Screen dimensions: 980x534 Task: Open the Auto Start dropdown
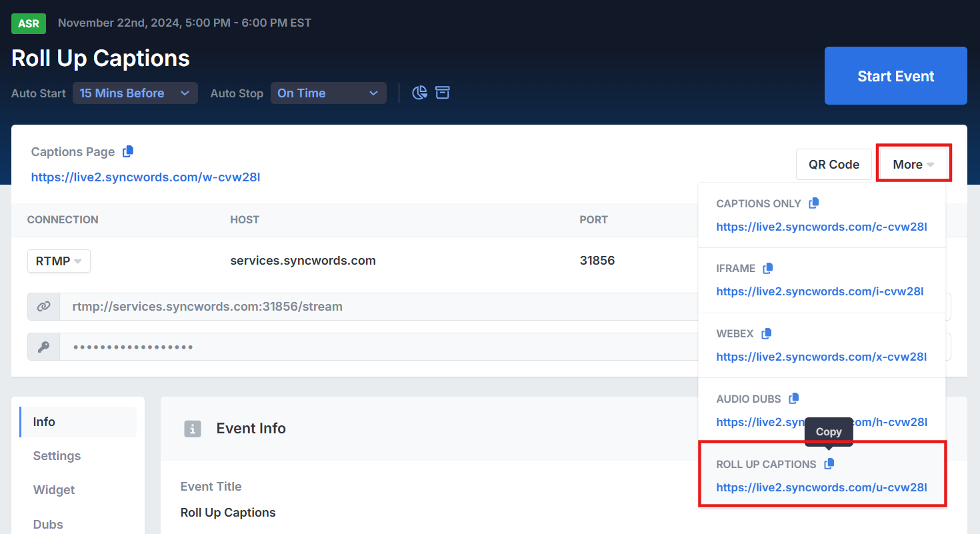coord(135,93)
